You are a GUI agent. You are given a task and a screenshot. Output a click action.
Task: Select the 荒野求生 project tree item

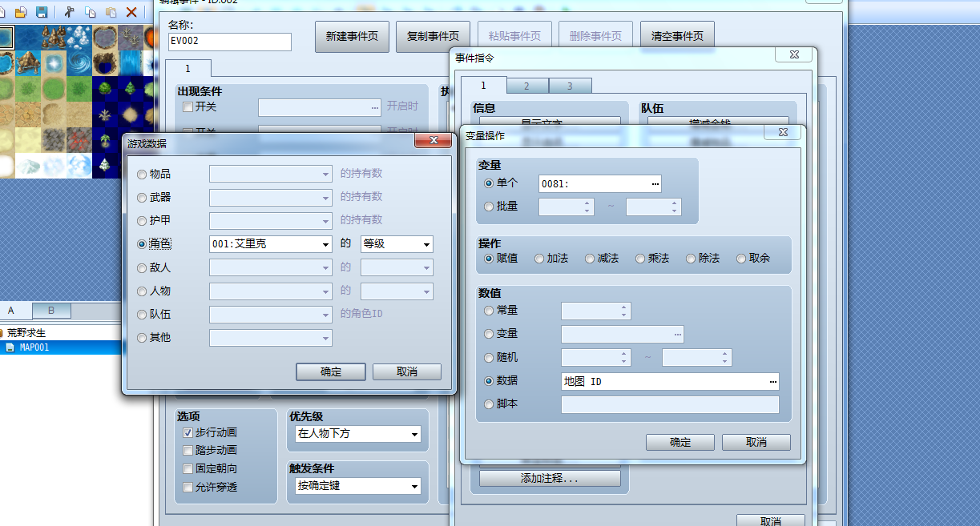[26, 332]
